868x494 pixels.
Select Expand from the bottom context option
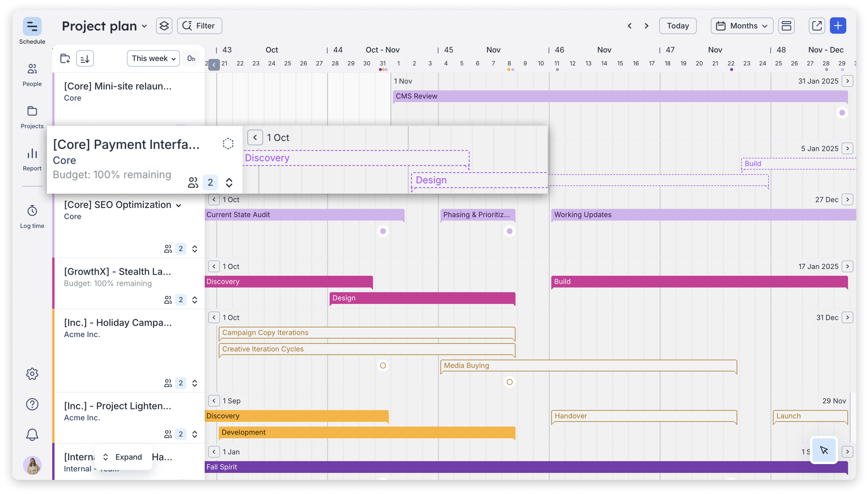pos(128,457)
